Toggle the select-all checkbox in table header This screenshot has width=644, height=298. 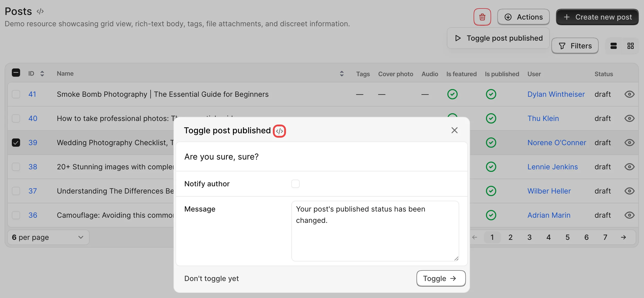click(x=16, y=73)
